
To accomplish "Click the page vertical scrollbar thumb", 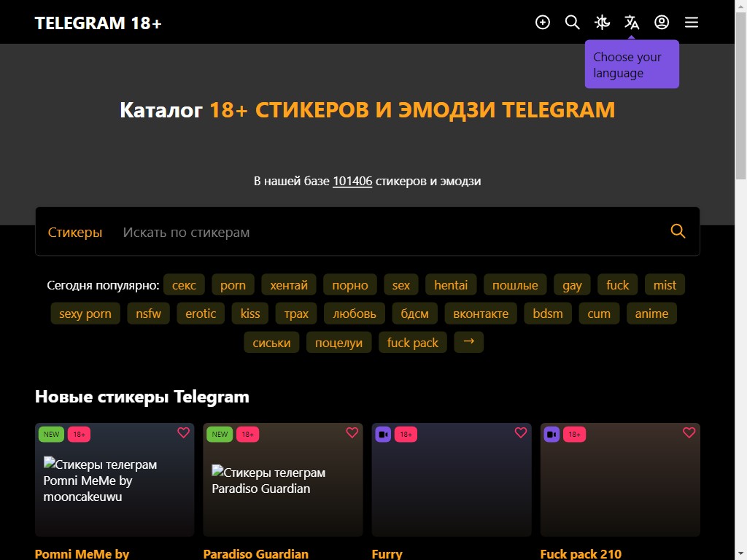I will point(741,96).
